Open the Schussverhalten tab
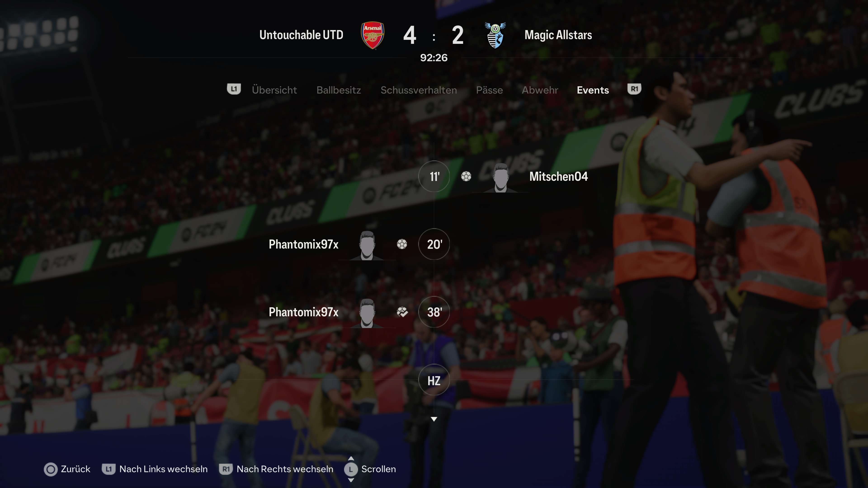 (x=418, y=90)
